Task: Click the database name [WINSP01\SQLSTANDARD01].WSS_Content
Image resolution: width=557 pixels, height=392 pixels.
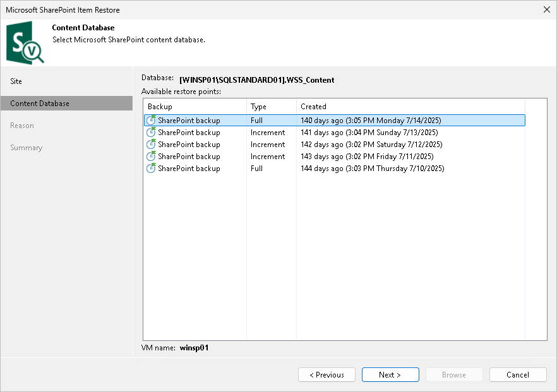Action: (257, 80)
